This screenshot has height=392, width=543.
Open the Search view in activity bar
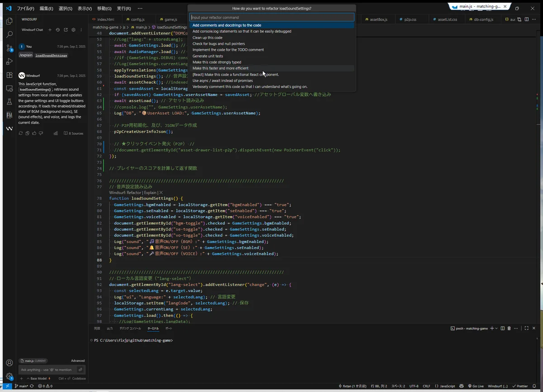pyautogui.click(x=9, y=34)
